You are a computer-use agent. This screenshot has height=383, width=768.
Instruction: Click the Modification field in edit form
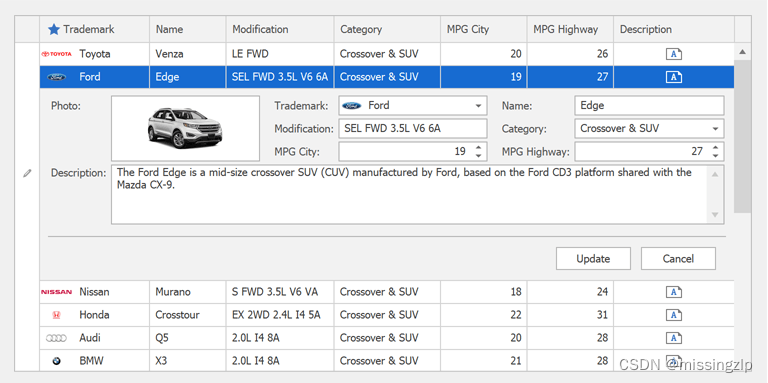(x=413, y=129)
